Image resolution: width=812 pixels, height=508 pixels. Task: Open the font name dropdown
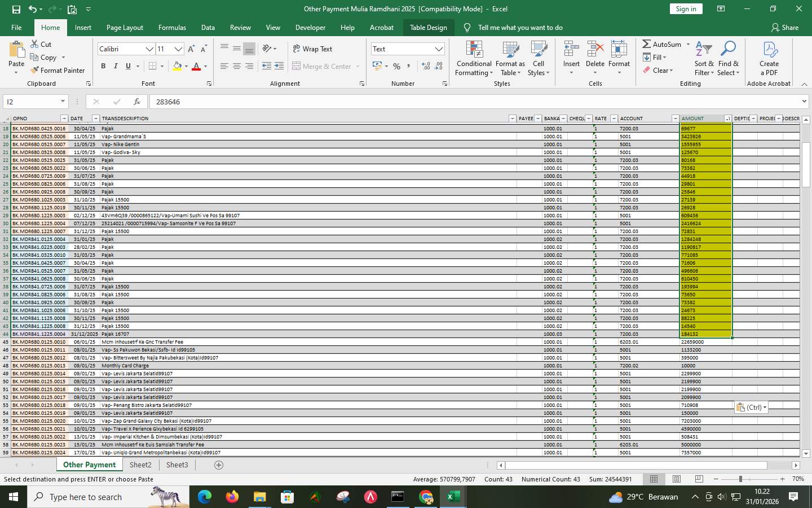tap(149, 49)
